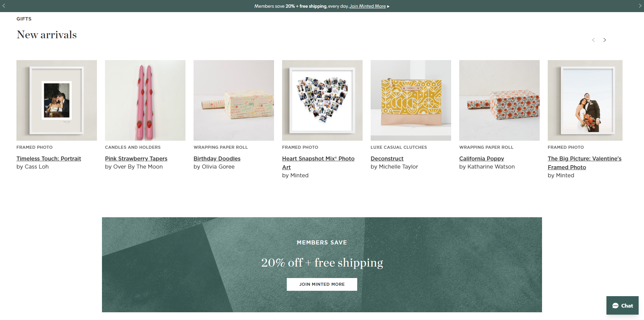644x320 pixels.
Task: Advance the New arrivals carousel forward
Action: [605, 40]
